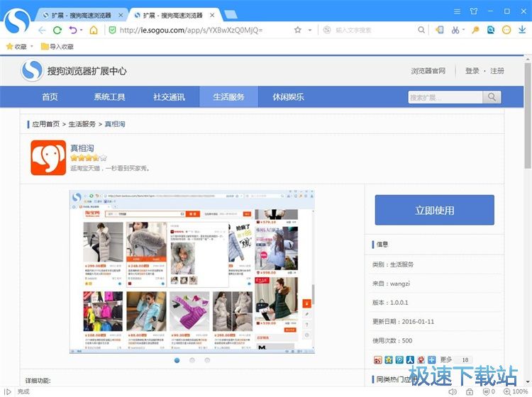Click the 立即使用 button
532x397 pixels.
[434, 210]
